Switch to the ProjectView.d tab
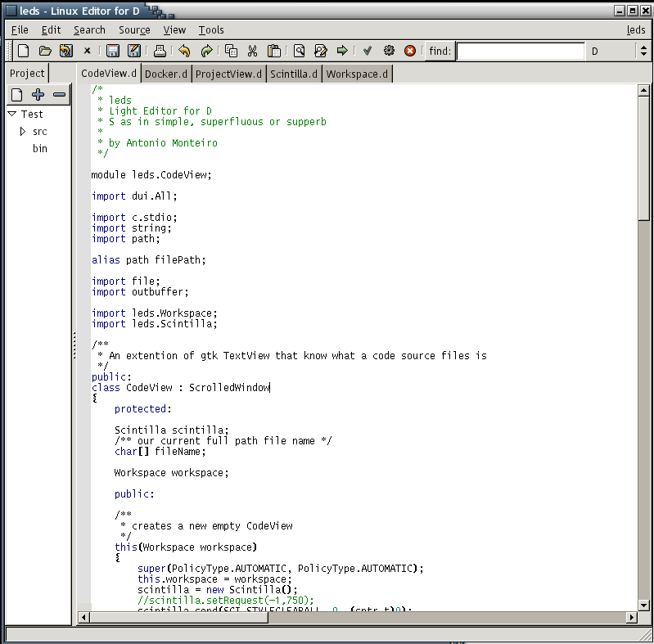The width and height of the screenshot is (654, 644). click(x=228, y=74)
